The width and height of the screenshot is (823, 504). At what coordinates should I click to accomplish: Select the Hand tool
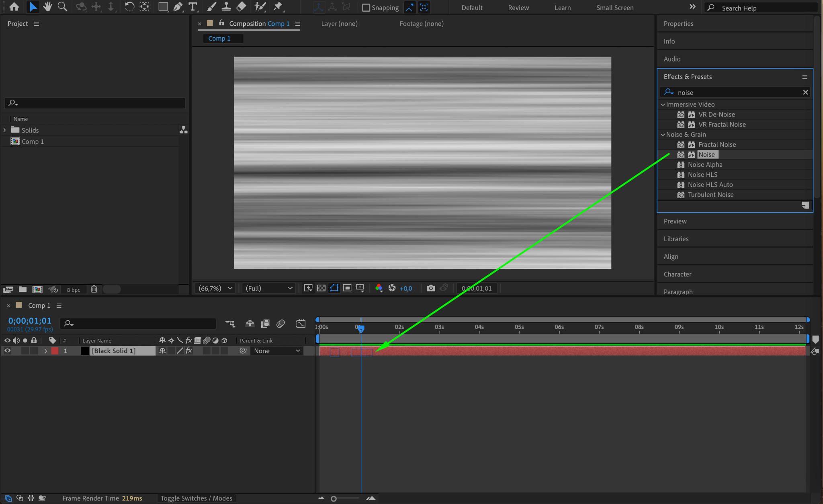point(47,7)
